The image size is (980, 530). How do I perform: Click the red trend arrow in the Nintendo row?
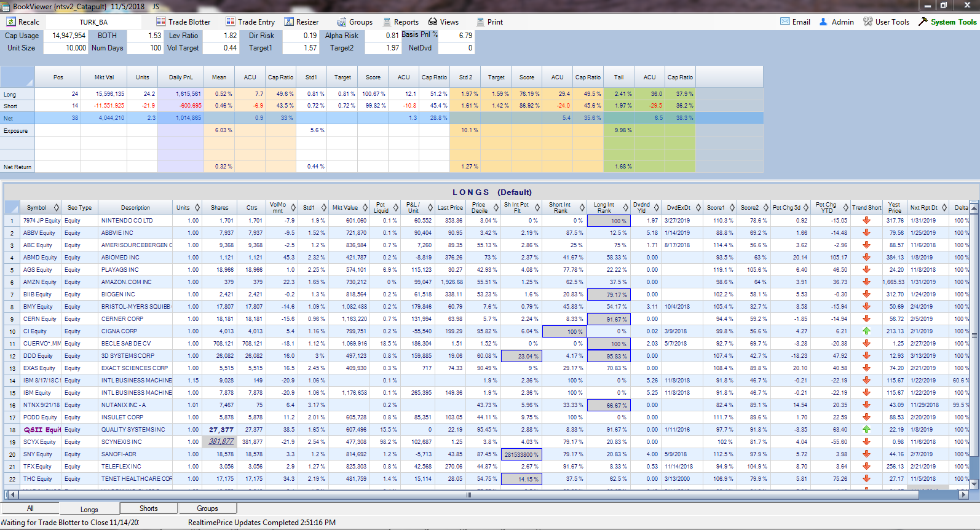point(866,220)
